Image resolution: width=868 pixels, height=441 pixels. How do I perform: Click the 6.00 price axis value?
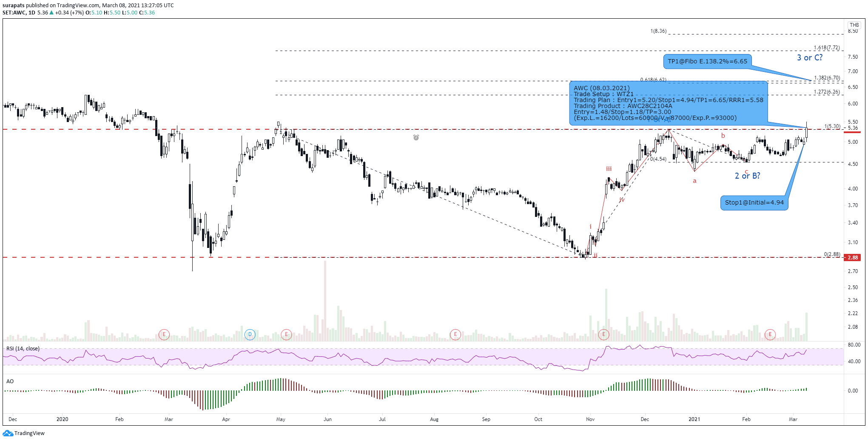coord(853,104)
